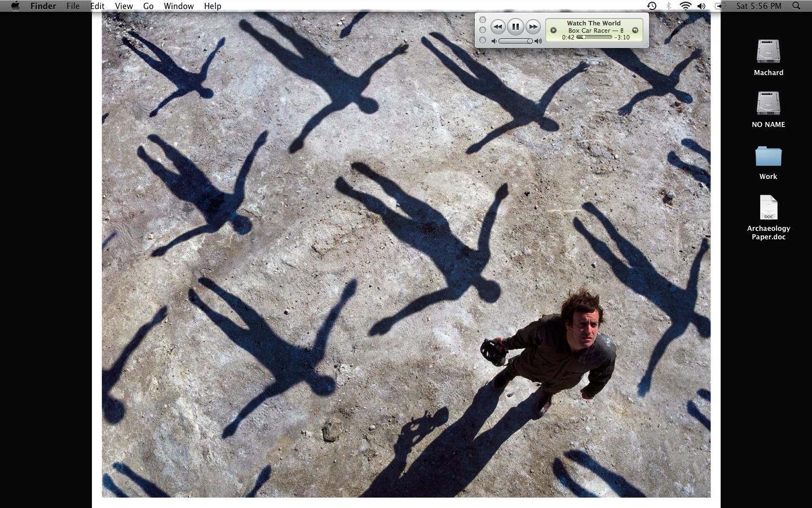Click the NO NAME drive label
Screen dimensions: 812x508
(x=769, y=124)
